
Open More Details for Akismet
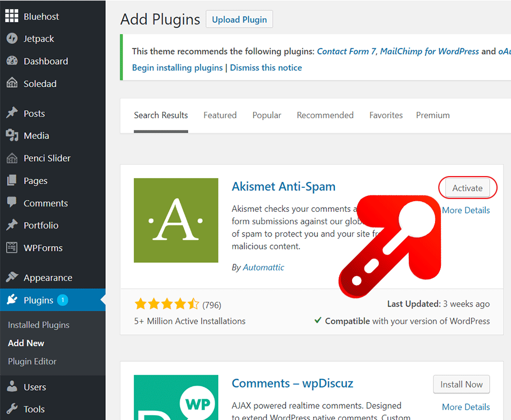(466, 210)
